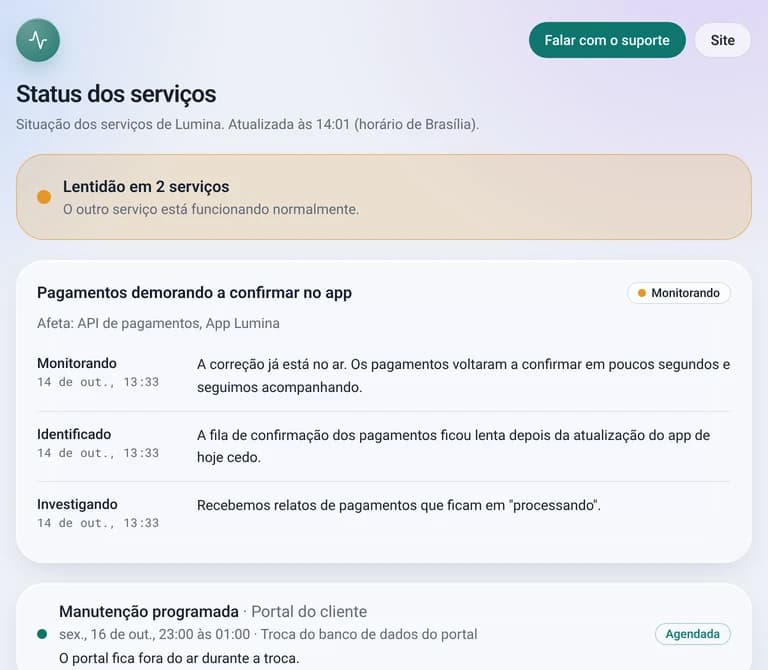The image size is (768, 670).
Task: Click the Monitorando update label in timeline
Action: tap(77, 363)
